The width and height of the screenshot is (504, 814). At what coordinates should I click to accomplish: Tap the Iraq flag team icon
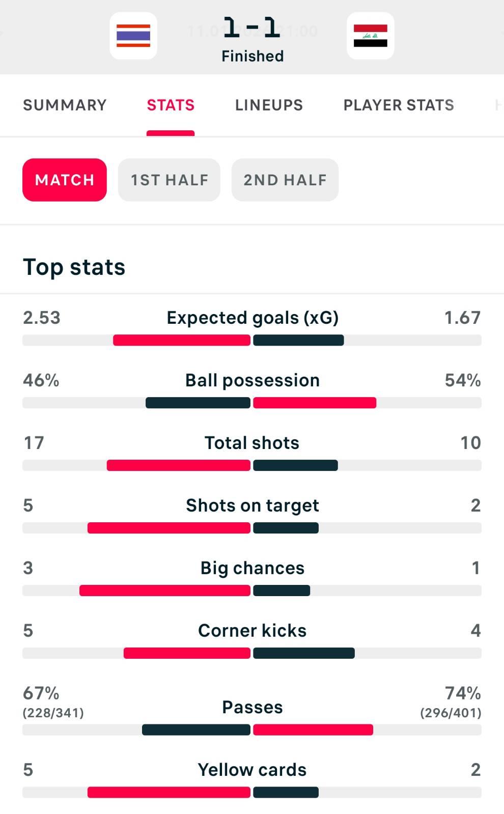tap(370, 36)
